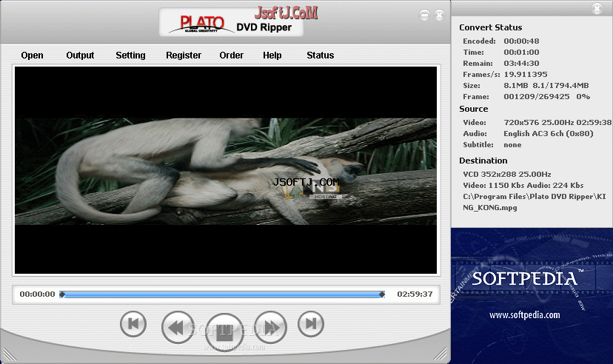The width and height of the screenshot is (613, 364).
Task: Click the bottom-right resize grip of main window
Action: [441, 354]
